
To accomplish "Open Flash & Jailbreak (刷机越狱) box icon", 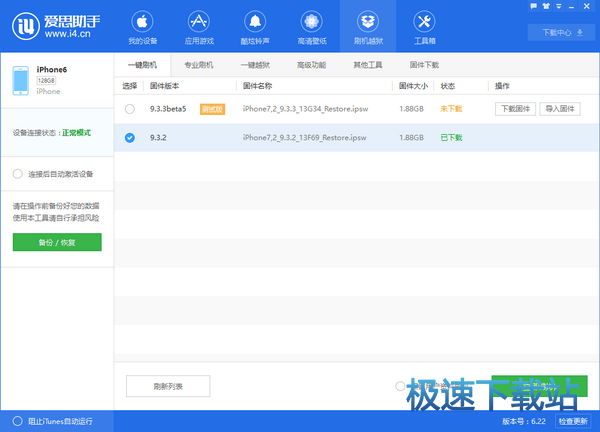I will click(x=368, y=21).
